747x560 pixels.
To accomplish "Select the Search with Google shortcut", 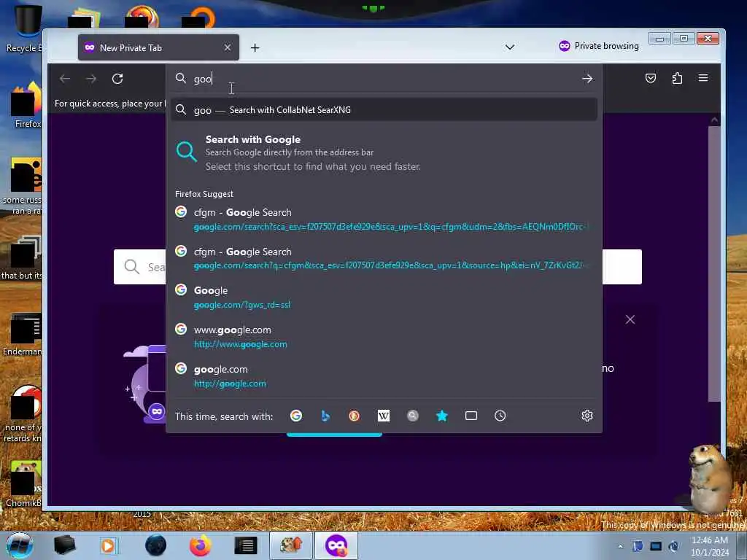I will pos(384,153).
